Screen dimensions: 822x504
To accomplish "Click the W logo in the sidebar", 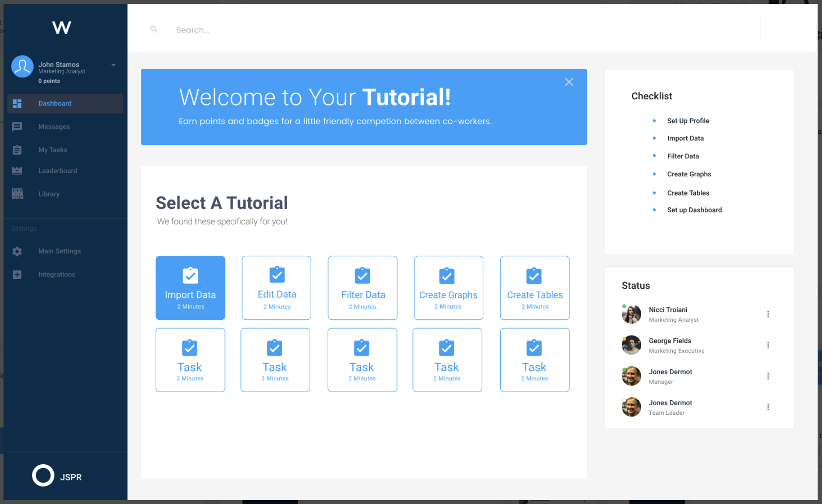I will pos(62,28).
